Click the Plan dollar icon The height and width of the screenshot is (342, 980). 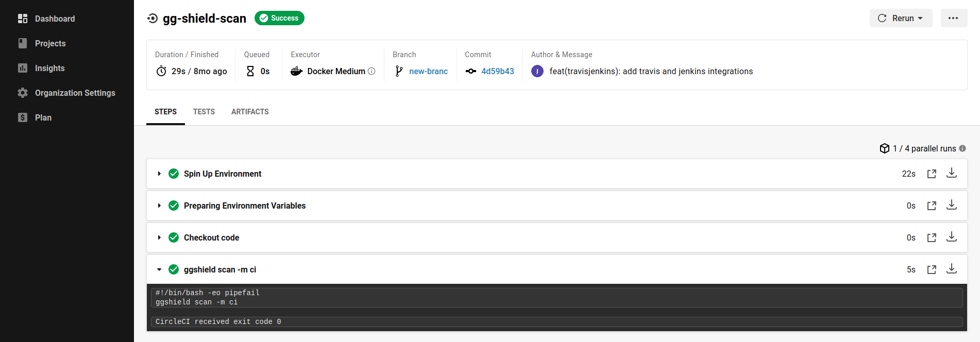[23, 117]
